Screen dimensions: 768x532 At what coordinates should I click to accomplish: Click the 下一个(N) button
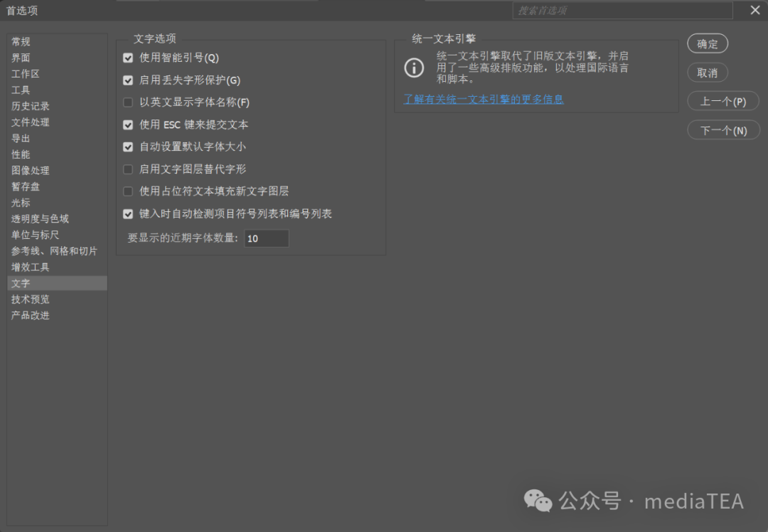coord(723,129)
